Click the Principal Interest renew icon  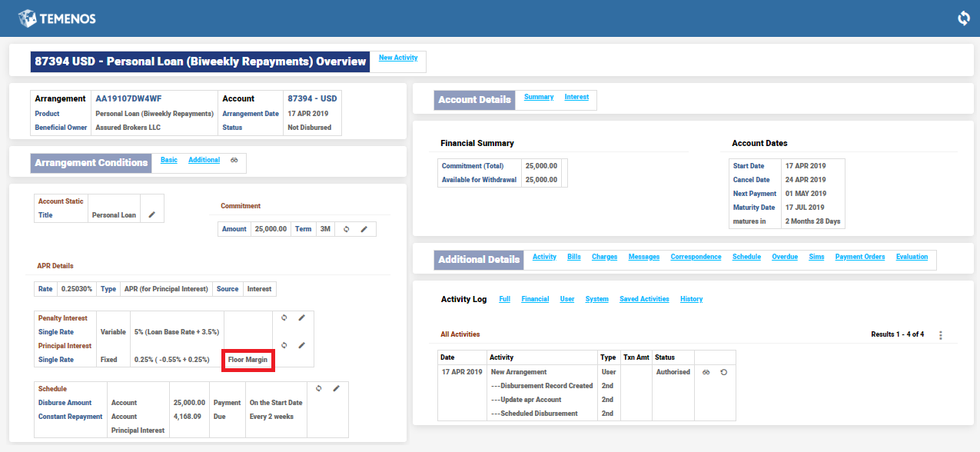click(x=284, y=346)
